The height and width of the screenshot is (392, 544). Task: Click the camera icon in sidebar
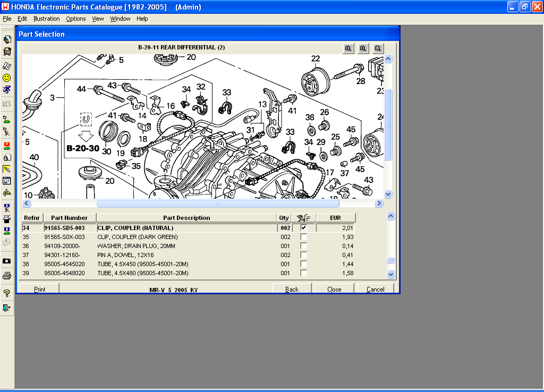tap(6, 261)
